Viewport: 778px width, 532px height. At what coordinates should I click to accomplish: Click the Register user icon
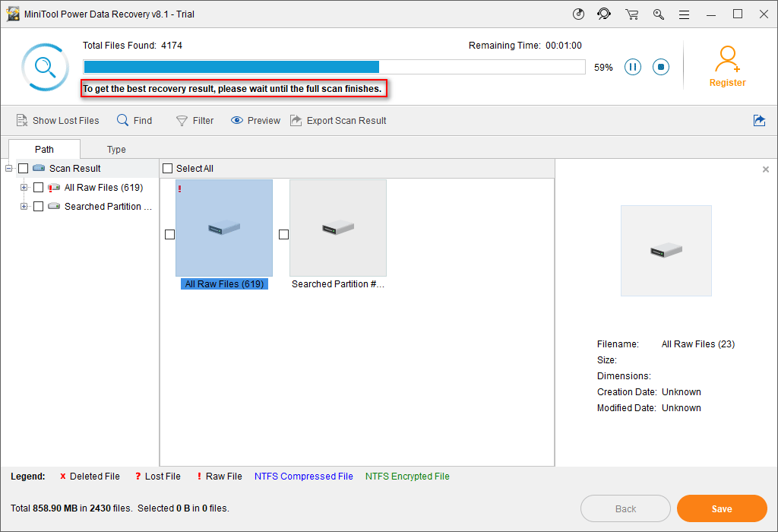point(727,59)
